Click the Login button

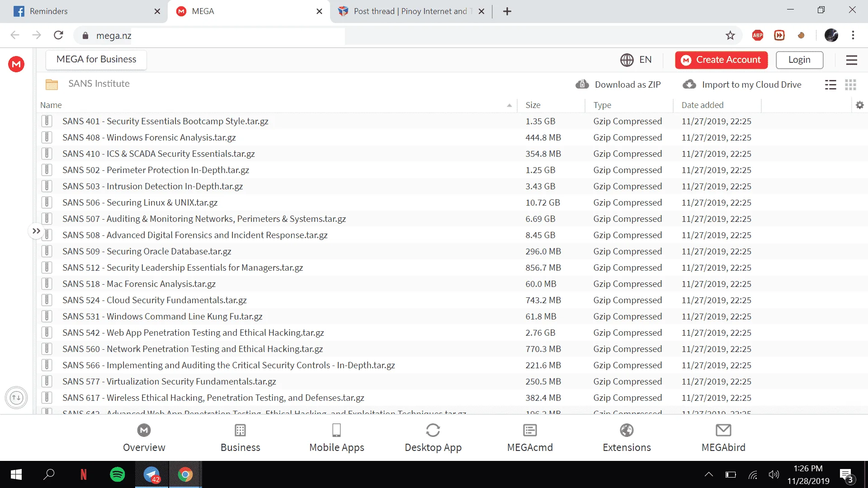(799, 60)
